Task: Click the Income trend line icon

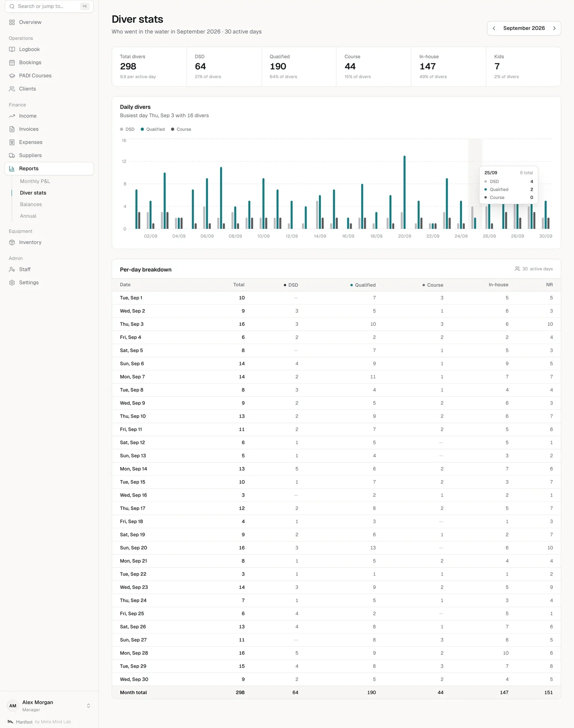Action: [12, 116]
